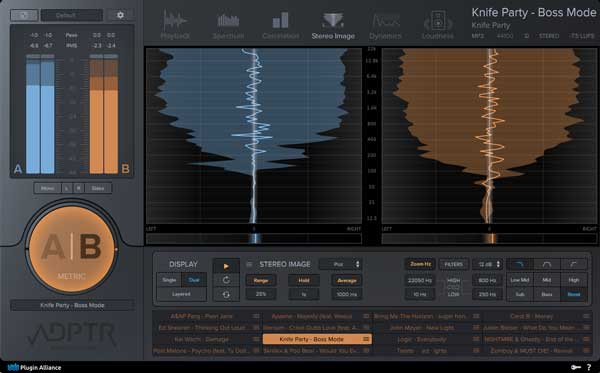Click the 800 Hz high filter field
The image size is (600, 373).
[487, 280]
